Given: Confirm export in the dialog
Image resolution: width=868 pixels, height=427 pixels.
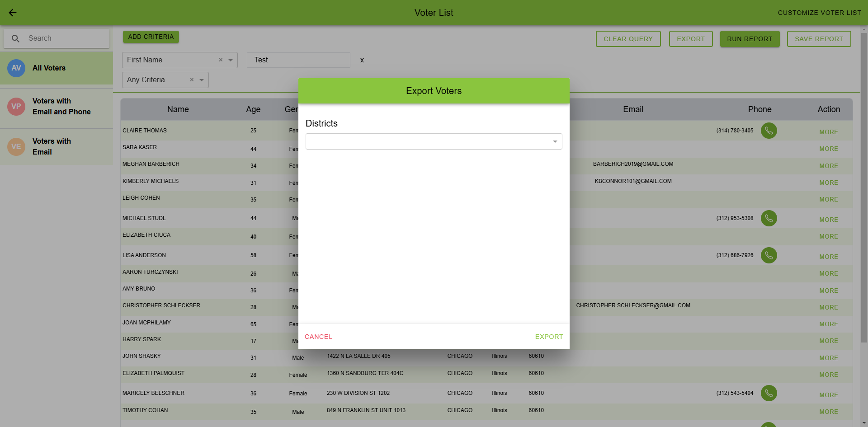Looking at the screenshot, I should point(549,337).
